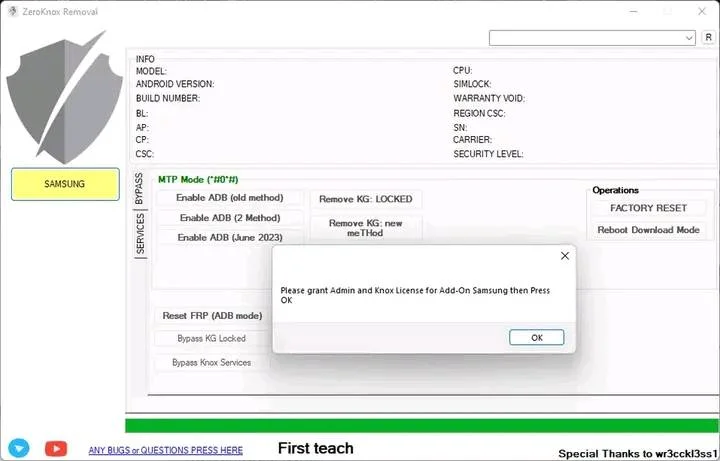Click the REGION CSC: label
The height and width of the screenshot is (461, 720).
coord(479,113)
